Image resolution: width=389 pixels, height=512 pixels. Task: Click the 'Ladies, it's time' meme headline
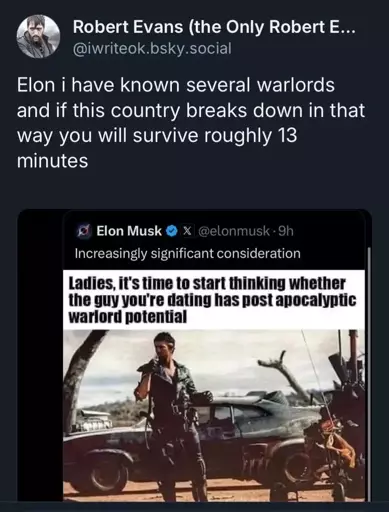click(212, 300)
